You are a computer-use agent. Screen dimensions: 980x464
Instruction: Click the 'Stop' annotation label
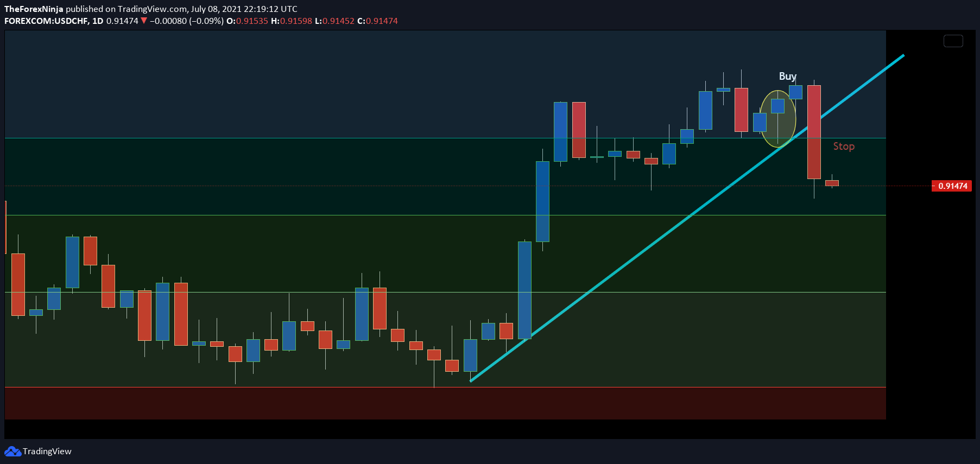844,146
